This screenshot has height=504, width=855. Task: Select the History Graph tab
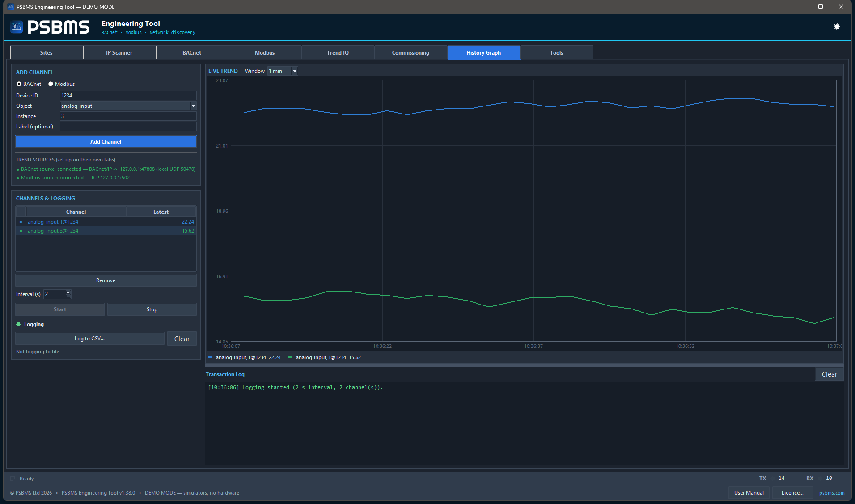484,53
